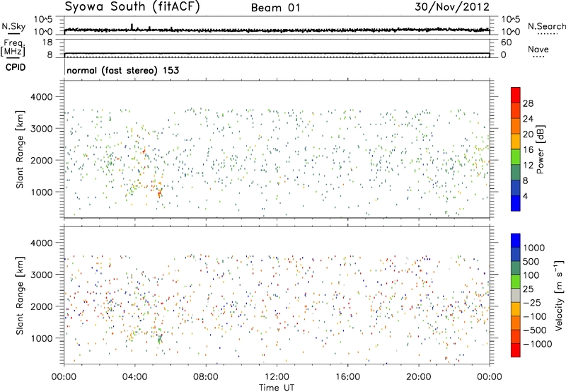Pick the orange 20–24 dB Power colorbar segment
The image size is (566, 392).
coord(516,126)
